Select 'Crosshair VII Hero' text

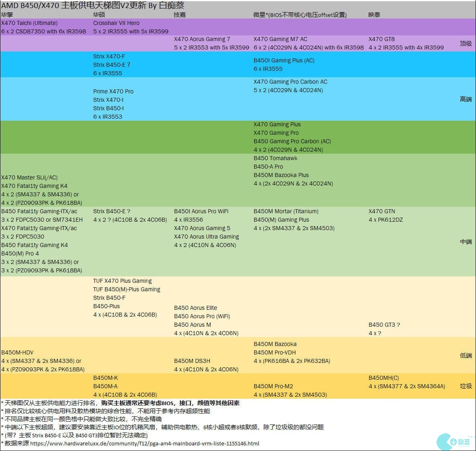pos(116,23)
